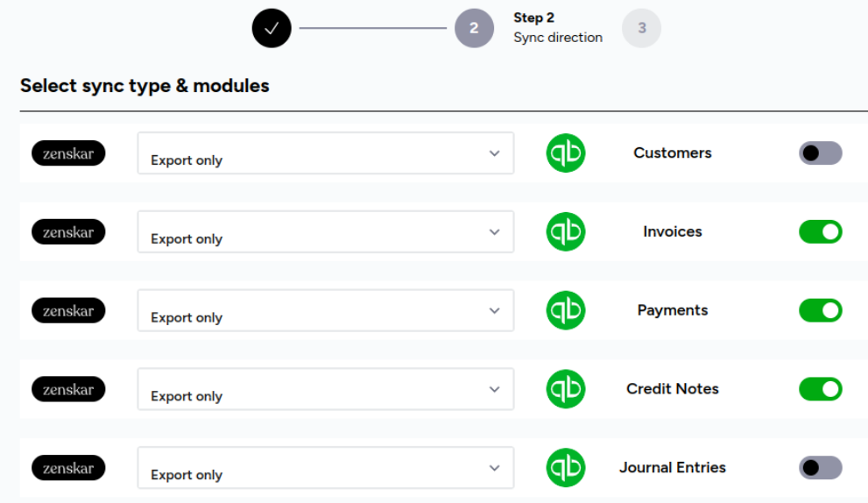
Task: Click the QuickBooks icon beside Invoices
Action: tap(566, 231)
